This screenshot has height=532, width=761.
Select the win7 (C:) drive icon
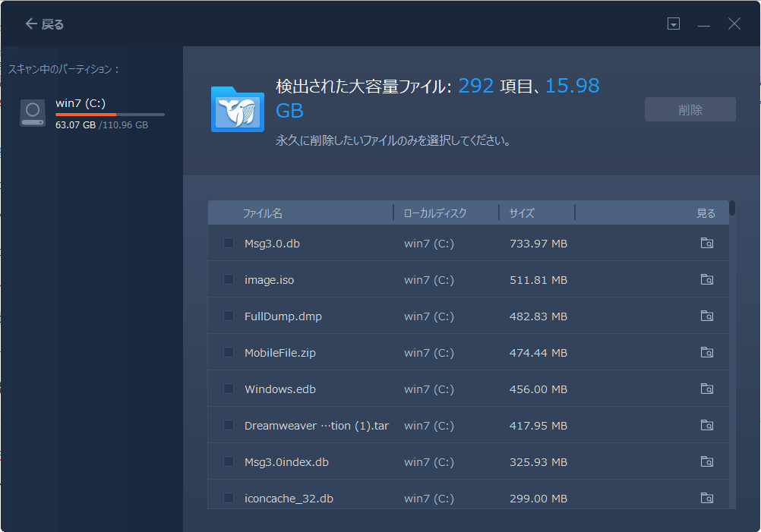[x=33, y=113]
